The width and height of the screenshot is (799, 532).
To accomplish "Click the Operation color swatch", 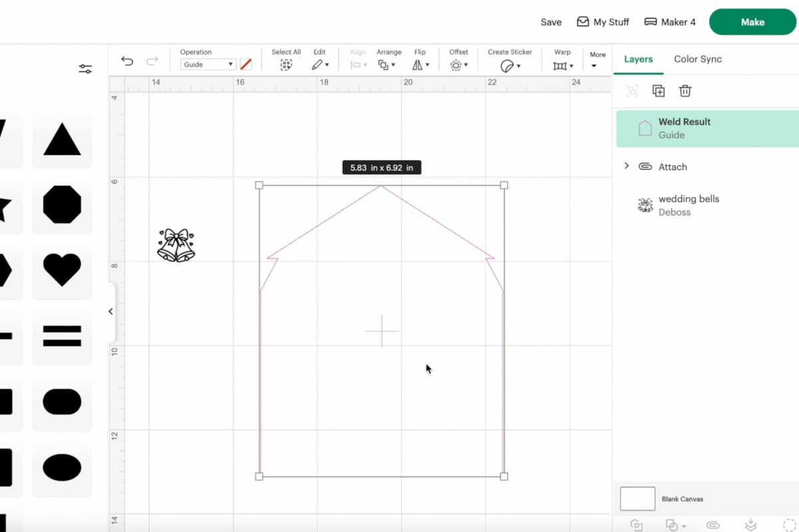I will pos(246,64).
